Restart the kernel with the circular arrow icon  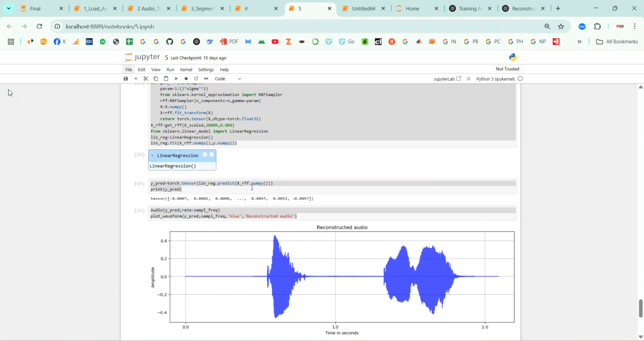196,79
